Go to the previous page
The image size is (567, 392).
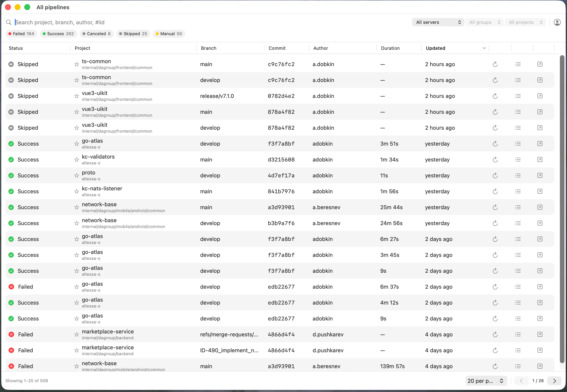coord(521,381)
